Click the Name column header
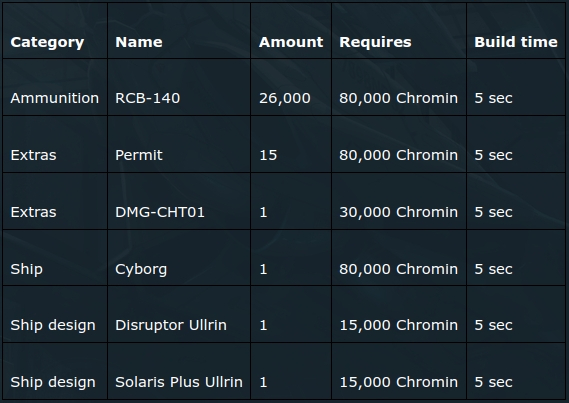This screenshot has width=569, height=403. point(139,42)
